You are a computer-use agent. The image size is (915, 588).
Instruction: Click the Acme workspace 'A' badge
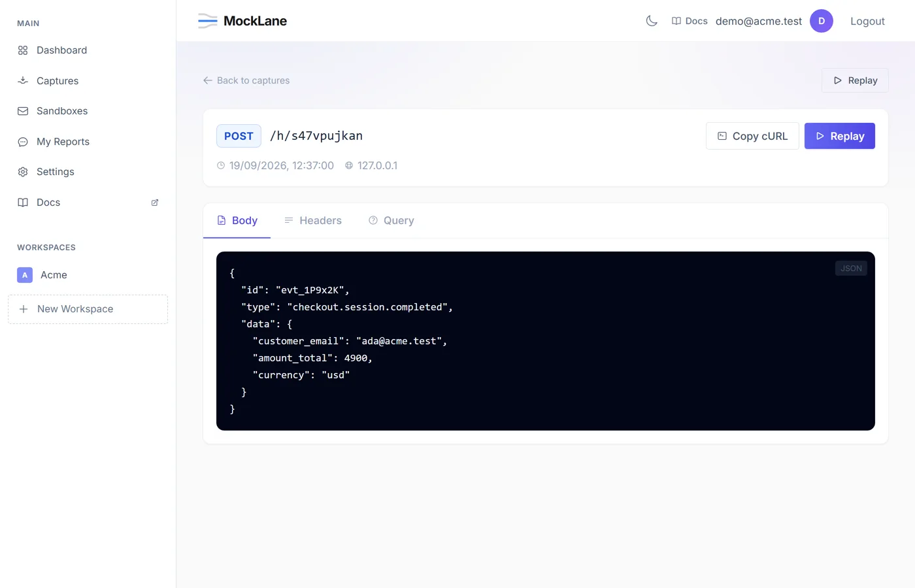(x=25, y=275)
